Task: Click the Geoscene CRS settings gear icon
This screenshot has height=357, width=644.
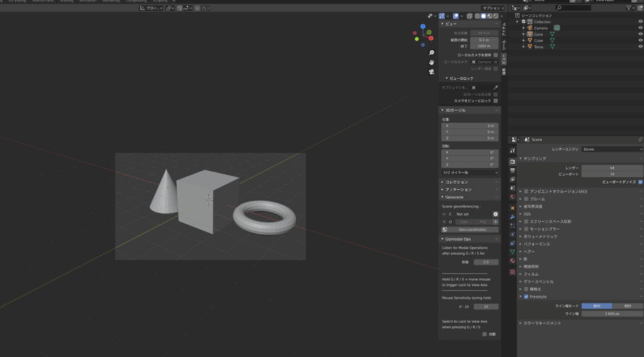Action: click(496, 214)
